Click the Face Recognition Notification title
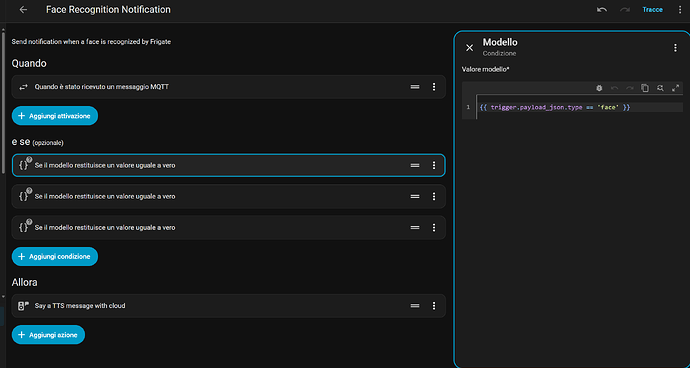 click(108, 9)
